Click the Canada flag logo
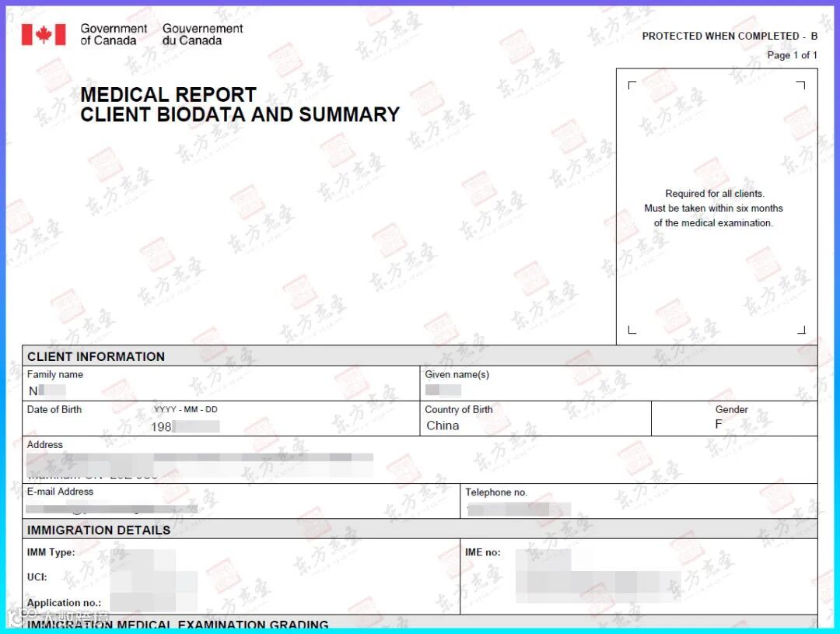The width and height of the screenshot is (840, 634). (x=44, y=35)
